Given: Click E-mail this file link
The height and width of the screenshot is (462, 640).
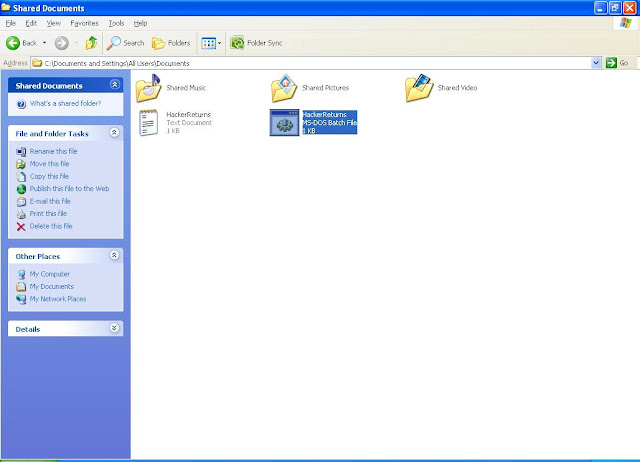Looking at the screenshot, I should (x=50, y=201).
